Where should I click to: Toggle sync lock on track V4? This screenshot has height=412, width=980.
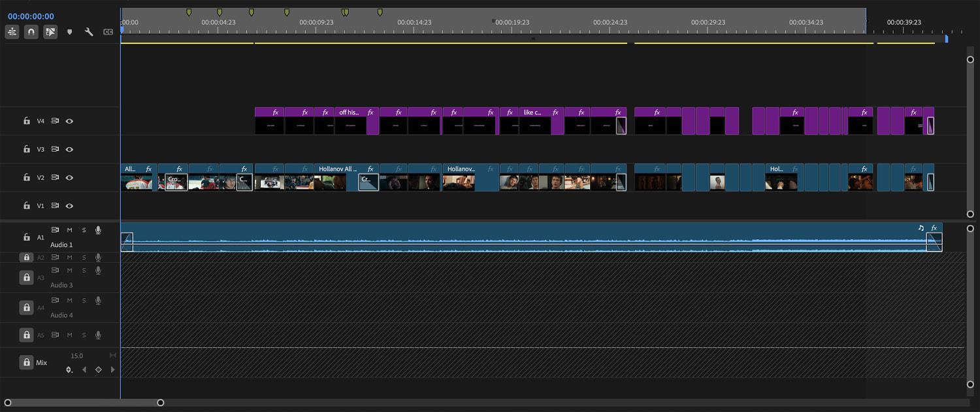[56, 121]
